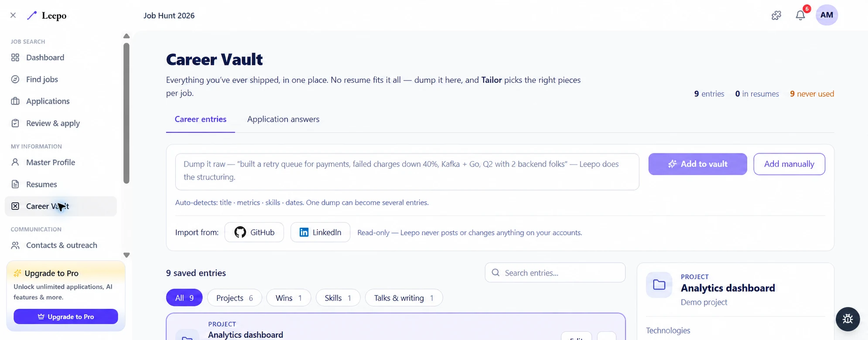Click the Find jobs compass icon
Image resolution: width=868 pixels, height=340 pixels.
coord(15,79)
